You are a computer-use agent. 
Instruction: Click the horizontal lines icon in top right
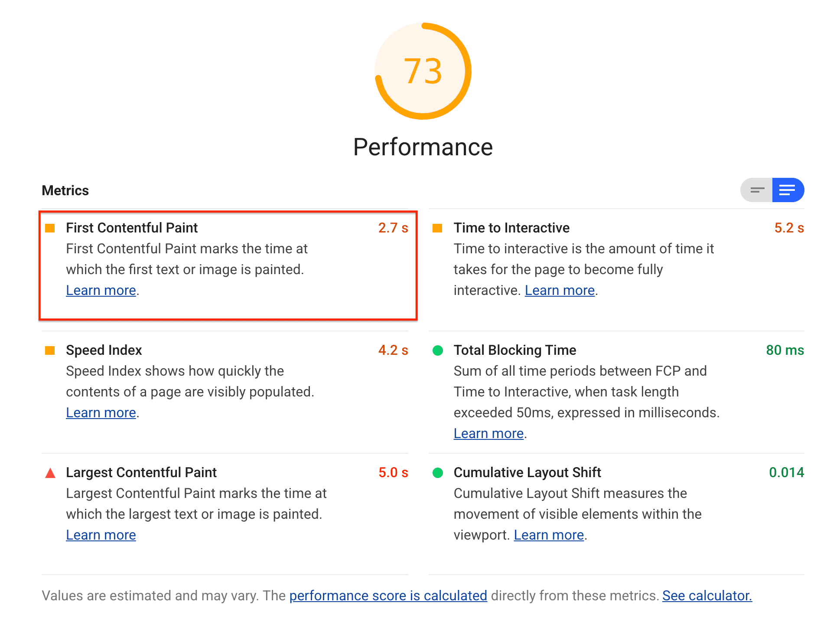click(x=757, y=190)
